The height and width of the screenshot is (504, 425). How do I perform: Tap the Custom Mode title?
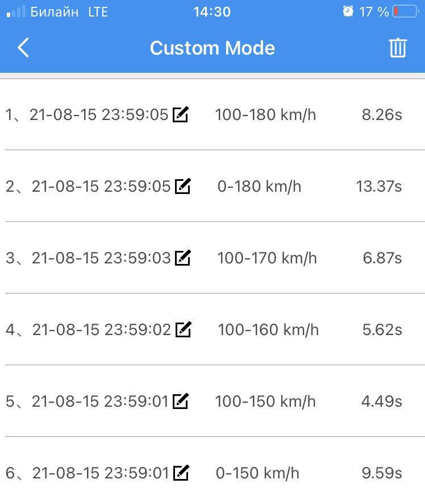click(213, 48)
